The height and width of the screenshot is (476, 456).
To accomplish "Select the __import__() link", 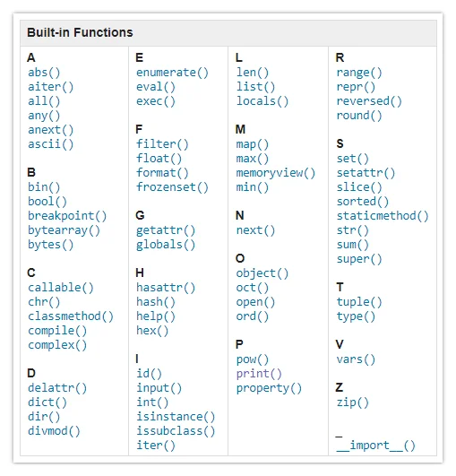I will tap(376, 446).
